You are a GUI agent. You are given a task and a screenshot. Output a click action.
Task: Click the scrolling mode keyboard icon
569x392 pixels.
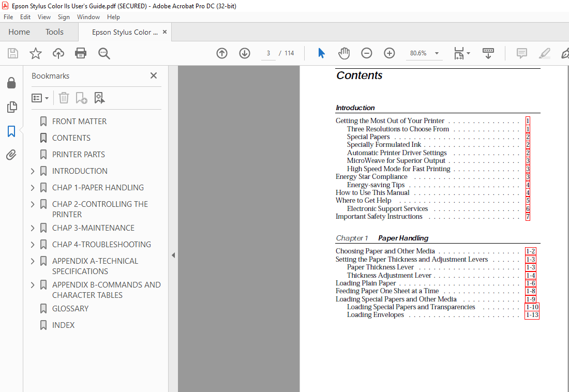[488, 53]
